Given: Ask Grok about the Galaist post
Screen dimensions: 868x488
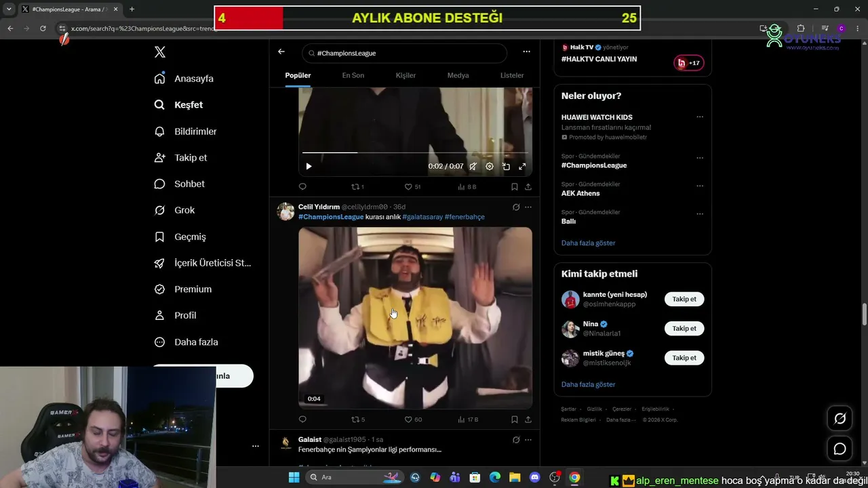Looking at the screenshot, I should click(x=516, y=440).
